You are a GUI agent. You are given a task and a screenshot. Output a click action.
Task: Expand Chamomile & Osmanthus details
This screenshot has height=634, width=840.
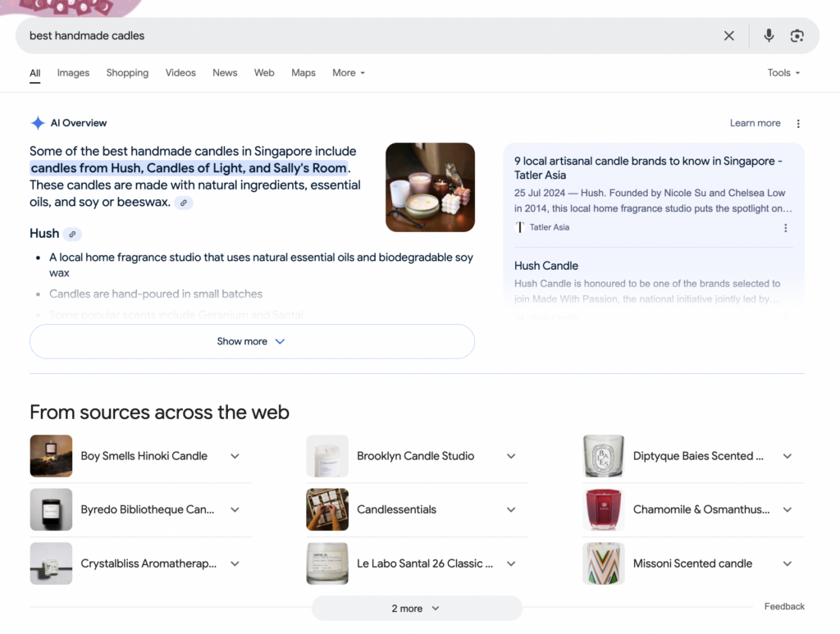click(x=787, y=510)
